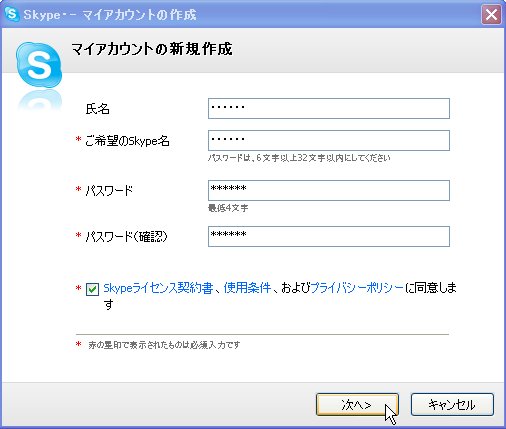Click the ご希望のSkype名 label
Image resolution: width=506 pixels, height=429 pixels.
tap(127, 141)
